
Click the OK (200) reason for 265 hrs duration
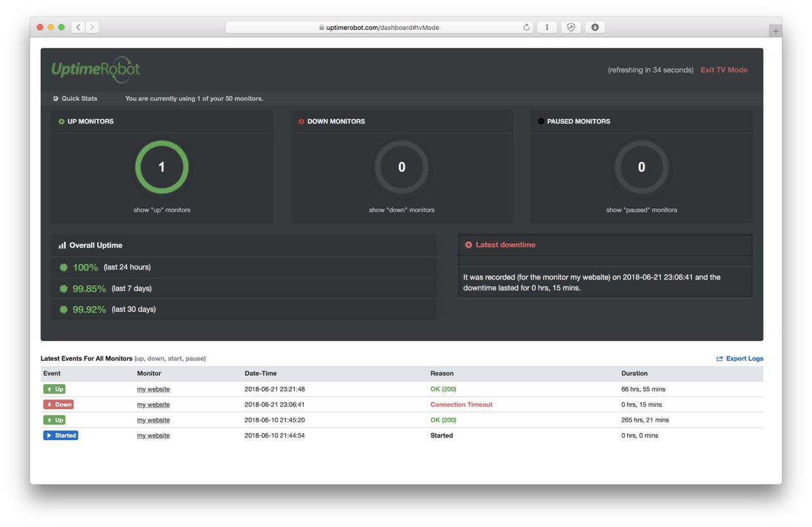[443, 420]
